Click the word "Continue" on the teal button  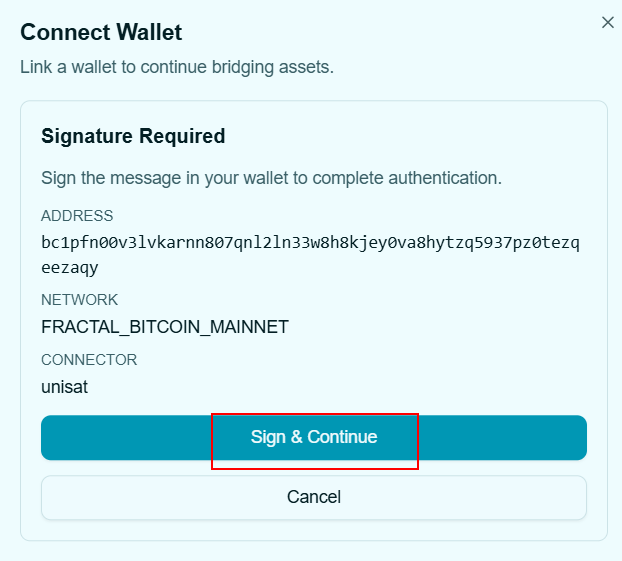pyautogui.click(x=342, y=438)
